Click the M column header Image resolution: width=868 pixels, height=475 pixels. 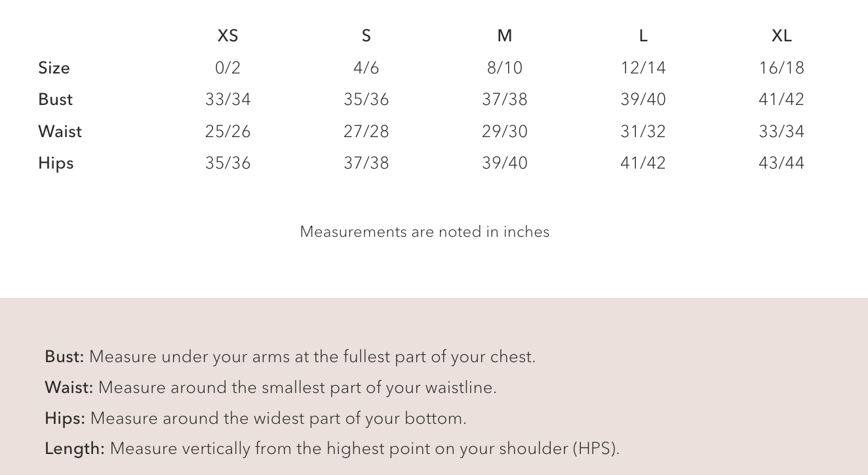pos(504,35)
